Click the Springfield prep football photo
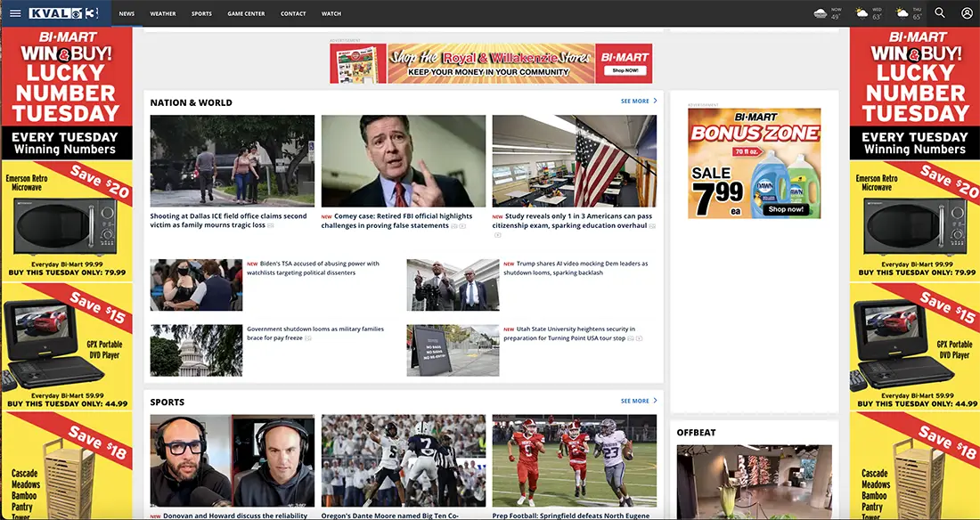Image resolution: width=980 pixels, height=520 pixels. (x=575, y=460)
